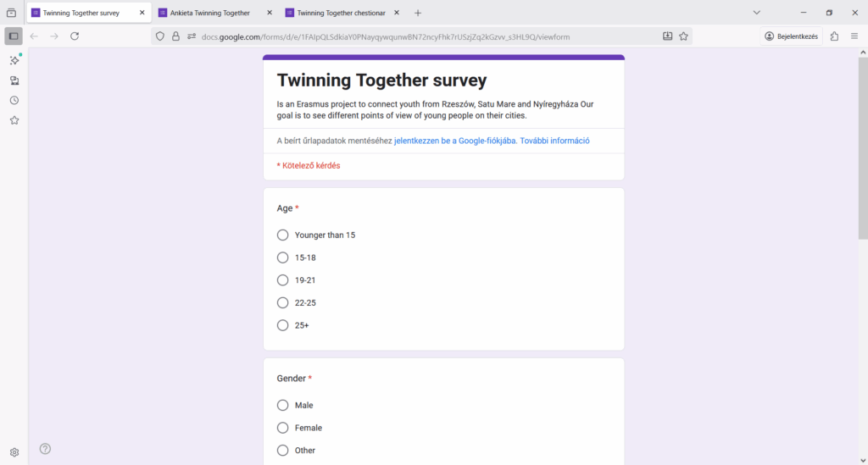Go forward with the forward arrow
Image resolution: width=868 pixels, height=465 pixels.
pos(54,36)
